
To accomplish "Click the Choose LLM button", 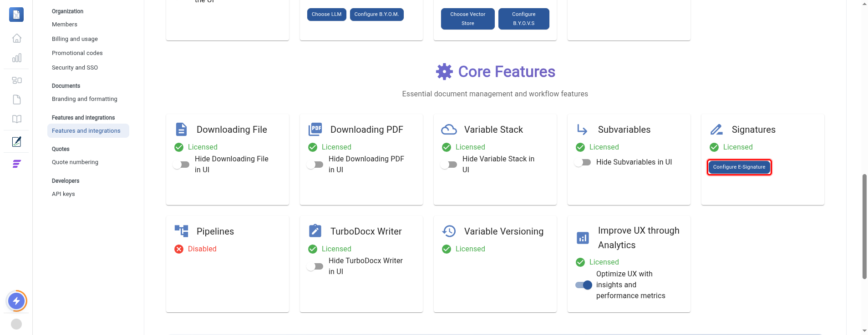I will pyautogui.click(x=327, y=15).
